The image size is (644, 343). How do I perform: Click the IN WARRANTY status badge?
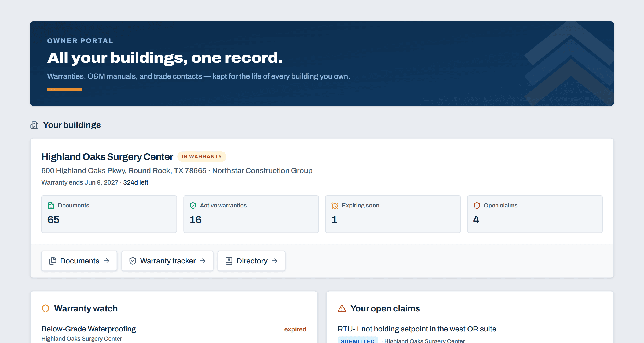pos(202,157)
